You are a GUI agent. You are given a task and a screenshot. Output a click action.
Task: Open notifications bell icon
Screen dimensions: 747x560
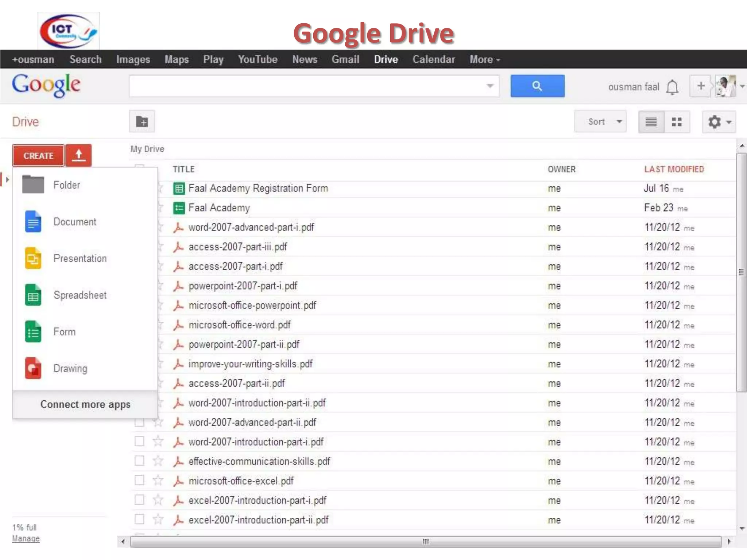coord(672,87)
